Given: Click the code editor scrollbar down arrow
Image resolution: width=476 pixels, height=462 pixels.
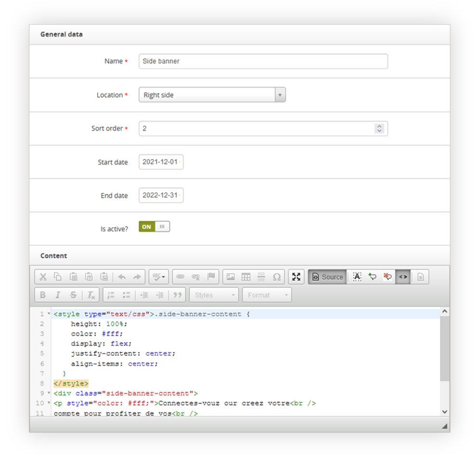Looking at the screenshot, I should [445, 412].
